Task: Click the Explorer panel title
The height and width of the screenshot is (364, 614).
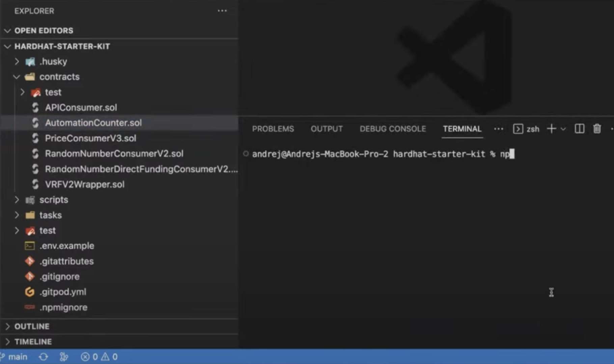Action: tap(34, 11)
